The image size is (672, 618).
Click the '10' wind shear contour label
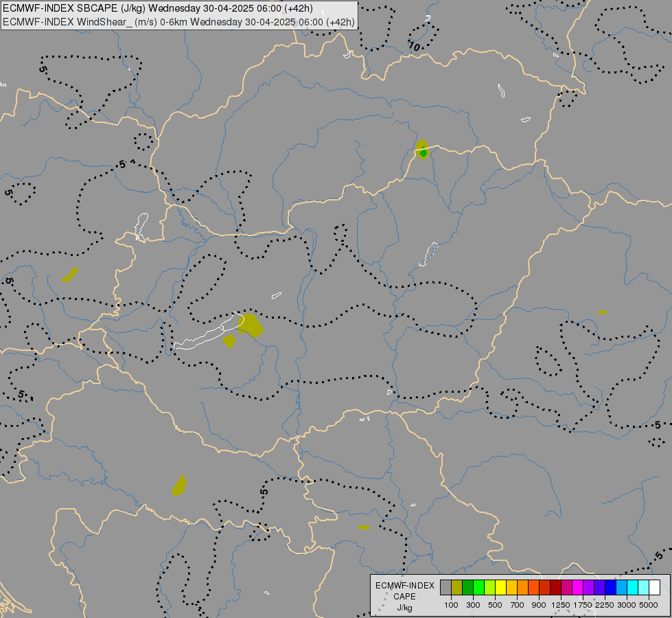pyautogui.click(x=414, y=46)
